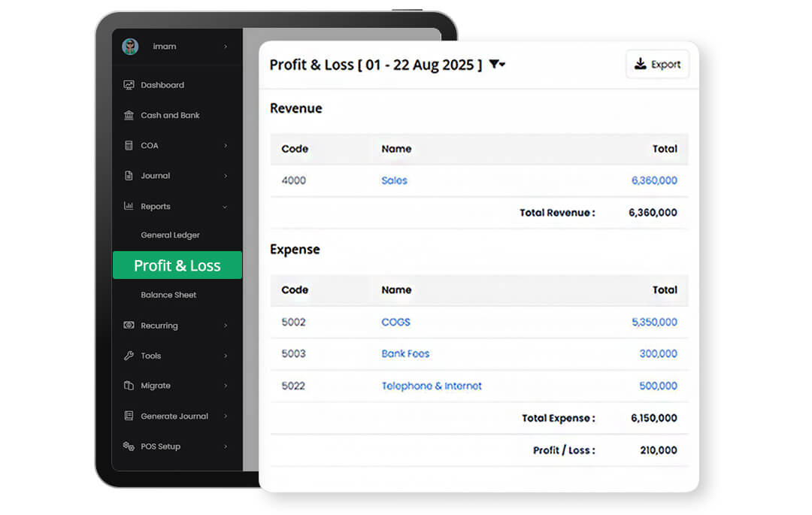Open the date filter dropdown funnel
This screenshot has width=812, height=515.
pos(496,65)
